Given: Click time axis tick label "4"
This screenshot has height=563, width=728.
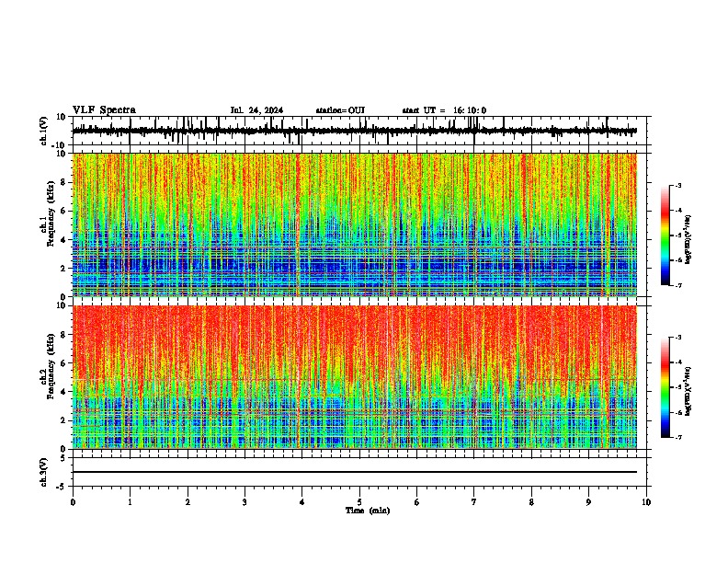Looking at the screenshot, I should pos(302,502).
